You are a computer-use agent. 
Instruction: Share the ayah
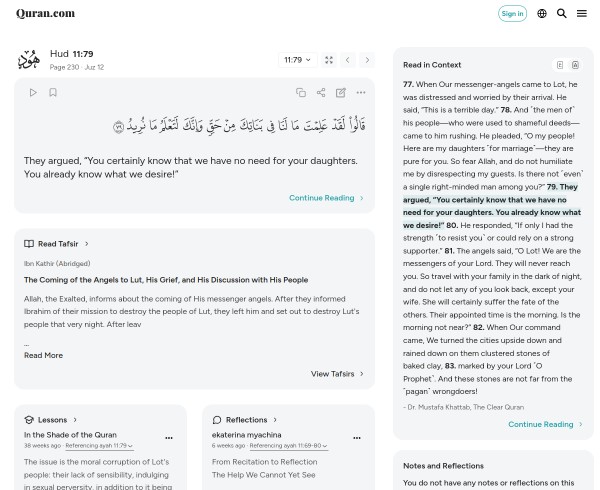[321, 93]
